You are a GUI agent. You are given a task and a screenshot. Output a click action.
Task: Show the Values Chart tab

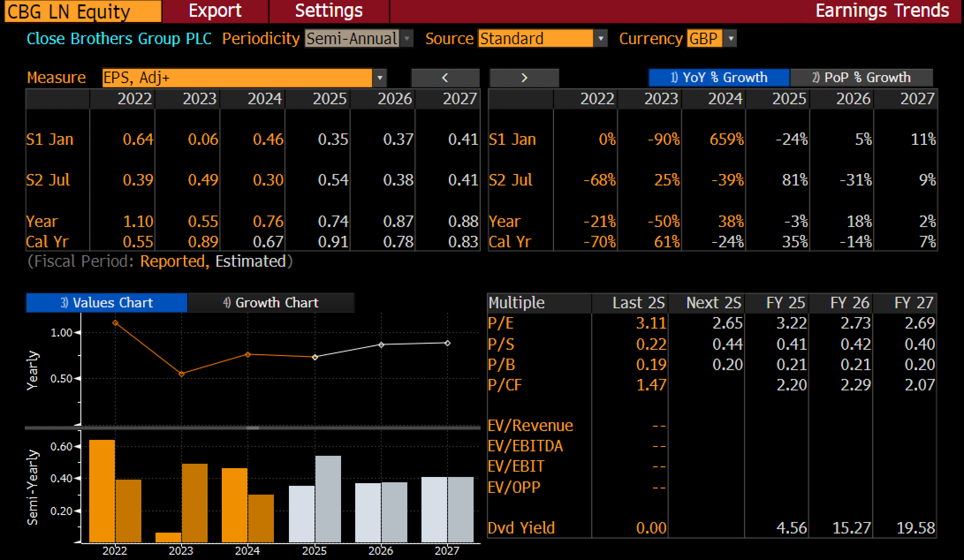[106, 303]
